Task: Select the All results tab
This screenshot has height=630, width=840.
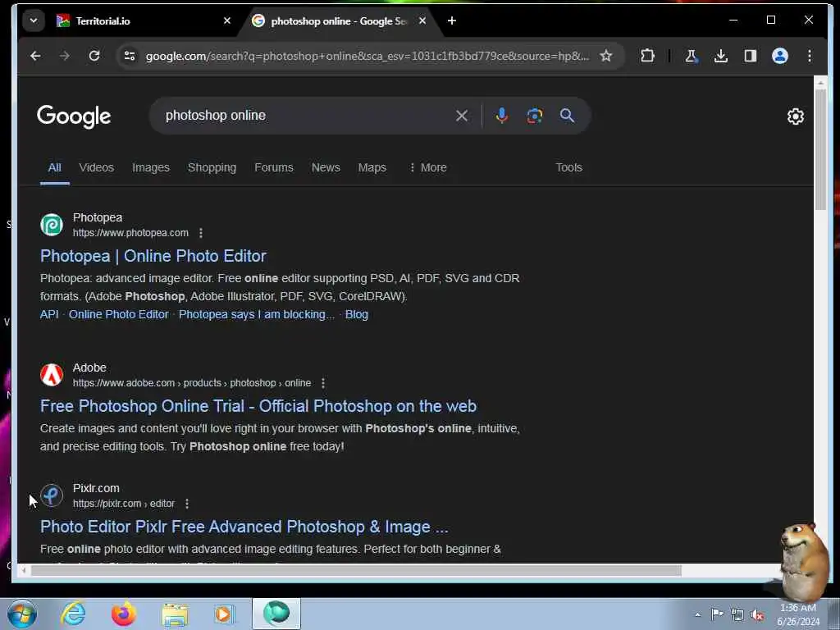Action: point(55,167)
